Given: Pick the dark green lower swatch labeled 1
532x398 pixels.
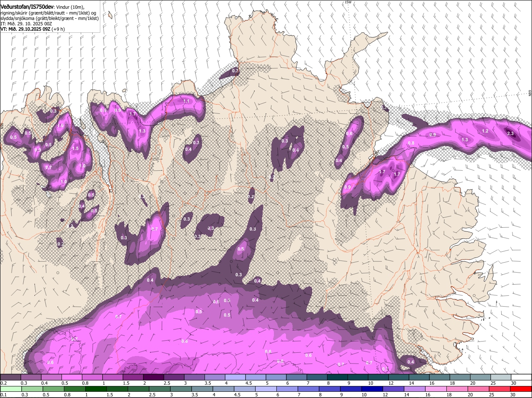Looking at the screenshot, I should [96, 389].
